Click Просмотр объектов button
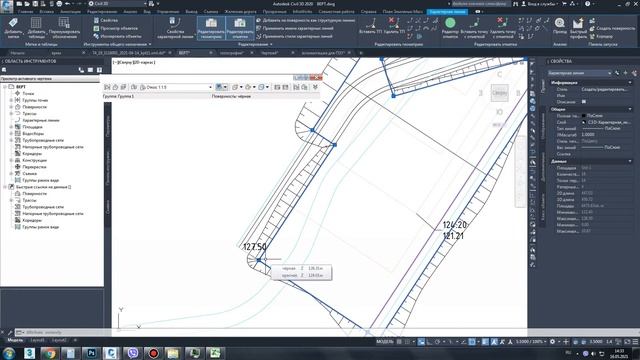The width and height of the screenshot is (640, 360). [x=116, y=28]
